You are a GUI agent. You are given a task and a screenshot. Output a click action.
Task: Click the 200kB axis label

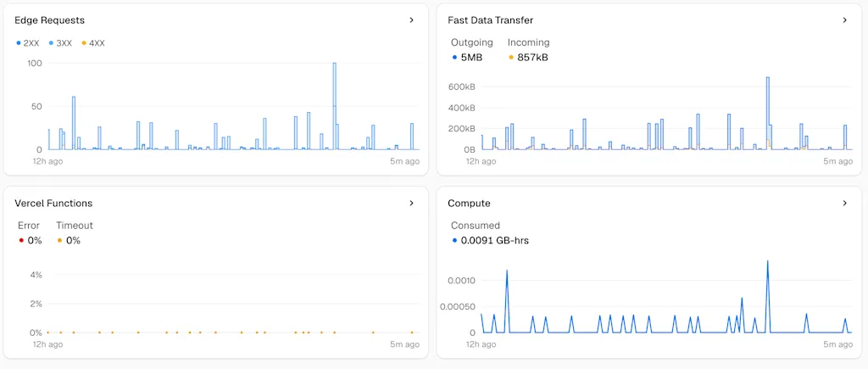pyautogui.click(x=462, y=129)
